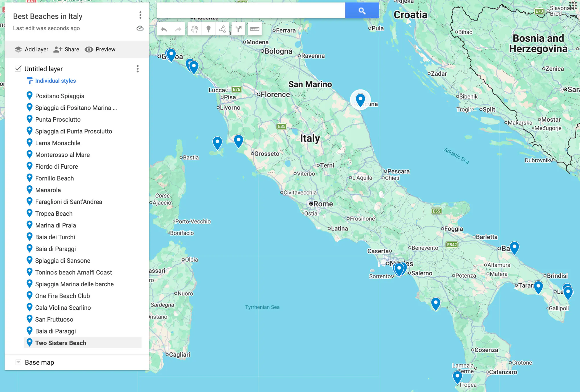This screenshot has width=580, height=392.
Task: Click the Share button
Action: [66, 49]
